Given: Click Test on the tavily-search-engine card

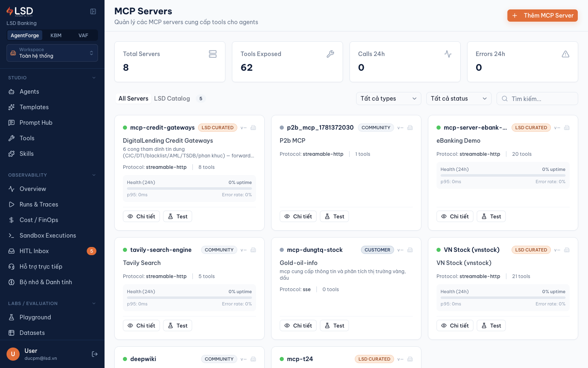Looking at the screenshot, I should (x=178, y=325).
